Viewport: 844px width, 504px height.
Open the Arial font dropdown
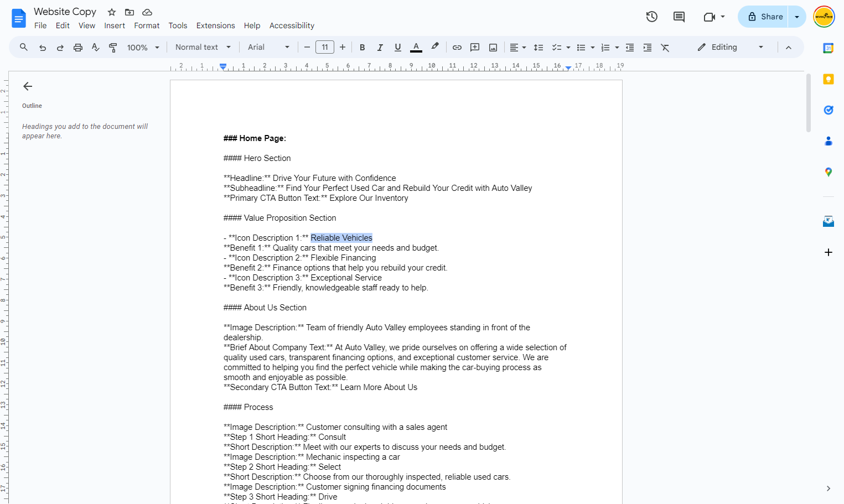269,48
